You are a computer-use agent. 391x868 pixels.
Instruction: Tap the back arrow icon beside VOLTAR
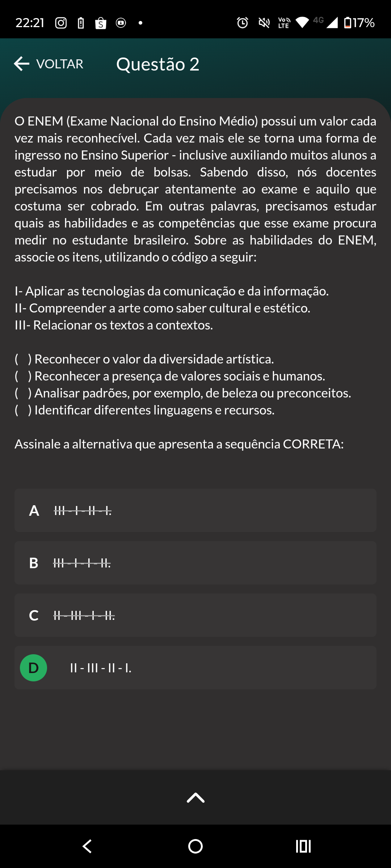pos(22,64)
